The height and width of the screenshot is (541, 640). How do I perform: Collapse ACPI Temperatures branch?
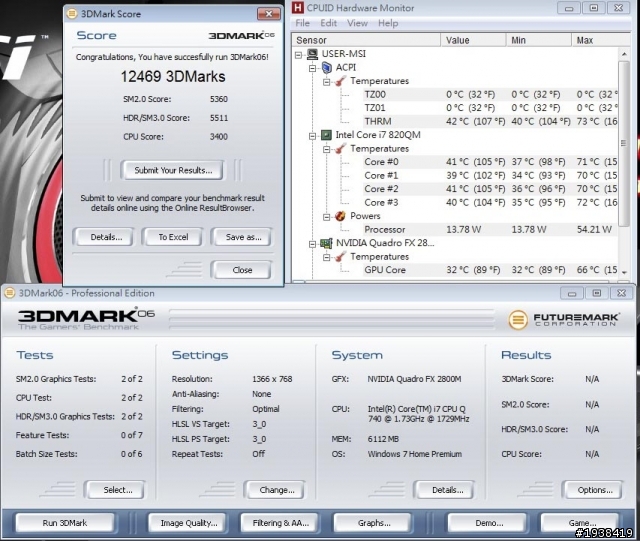tap(327, 82)
